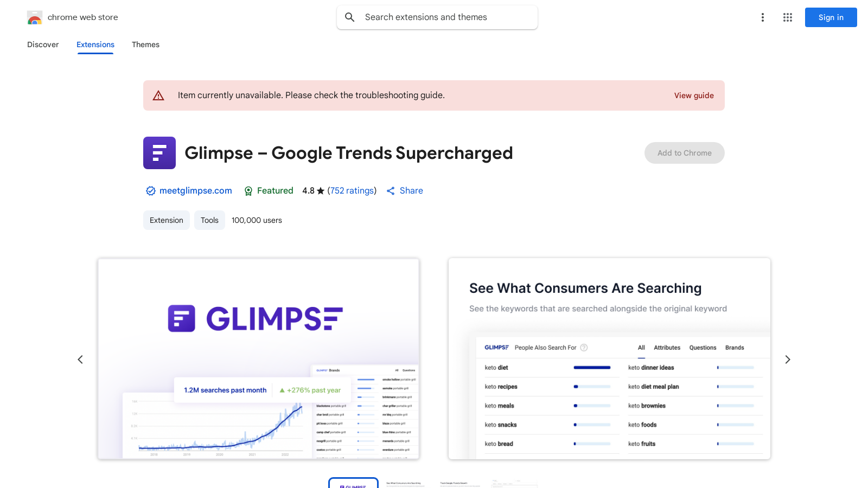Click the warning triangle in the alert banner

158,95
